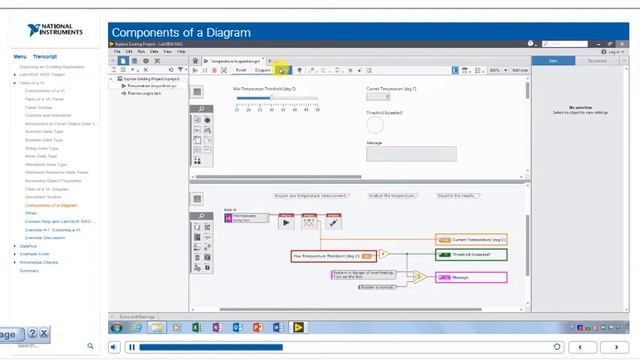Open the Log in dropdown

613,52
